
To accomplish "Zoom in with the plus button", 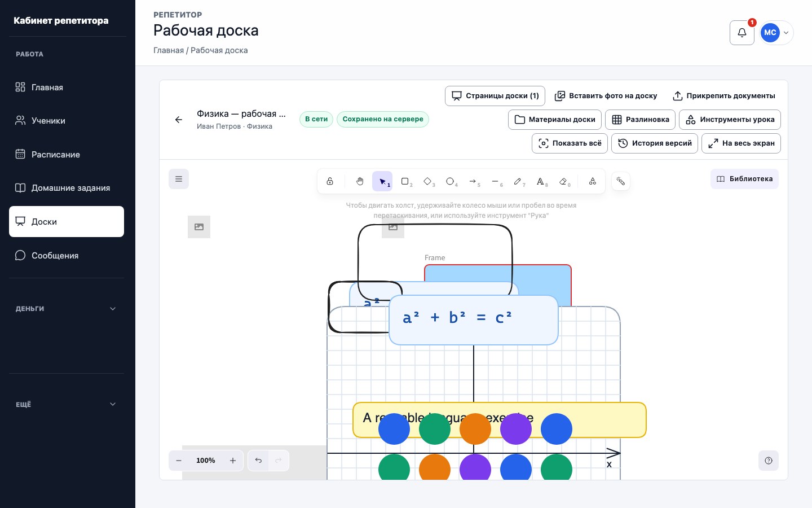I will (233, 461).
